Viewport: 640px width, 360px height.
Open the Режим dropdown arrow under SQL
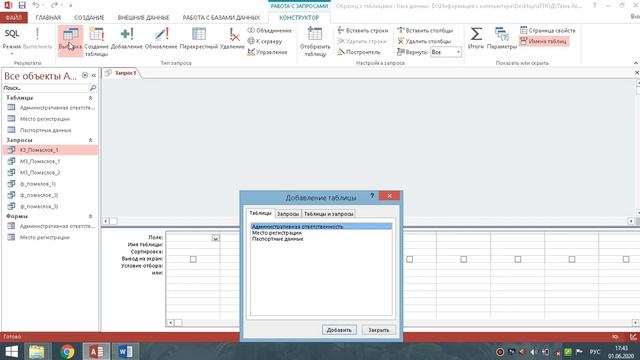12,54
